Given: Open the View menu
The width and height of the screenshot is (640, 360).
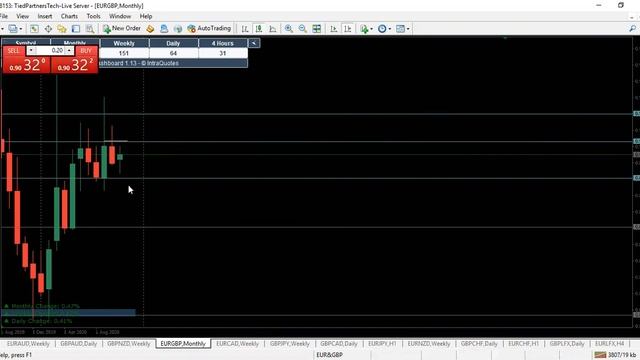Looking at the screenshot, I should click(22, 16).
